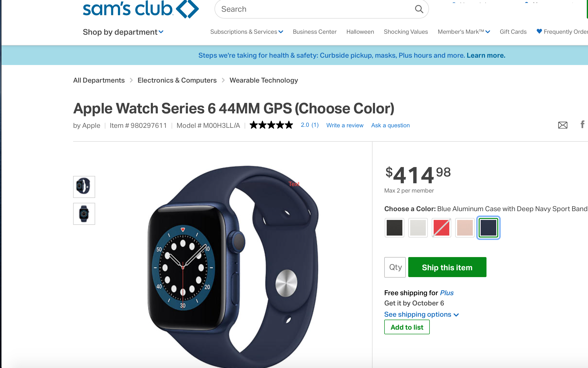Select the silver white color swatch
This screenshot has width=588, height=368.
418,228
